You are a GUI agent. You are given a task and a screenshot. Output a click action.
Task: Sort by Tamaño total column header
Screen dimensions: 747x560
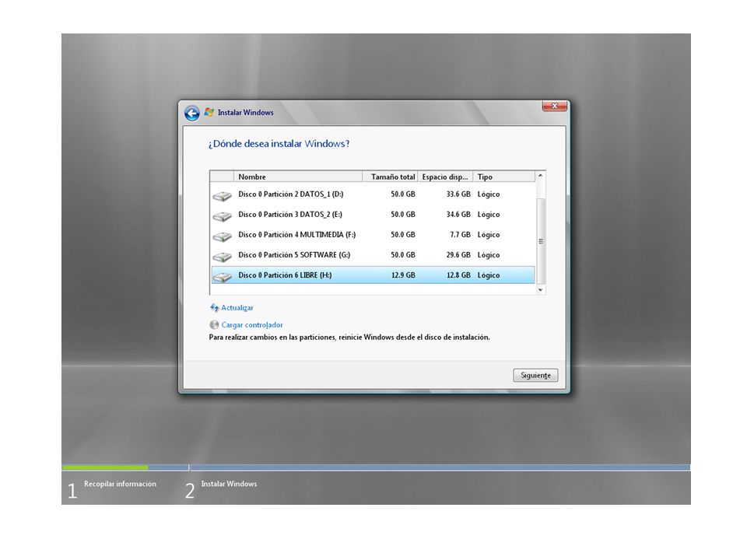[390, 177]
